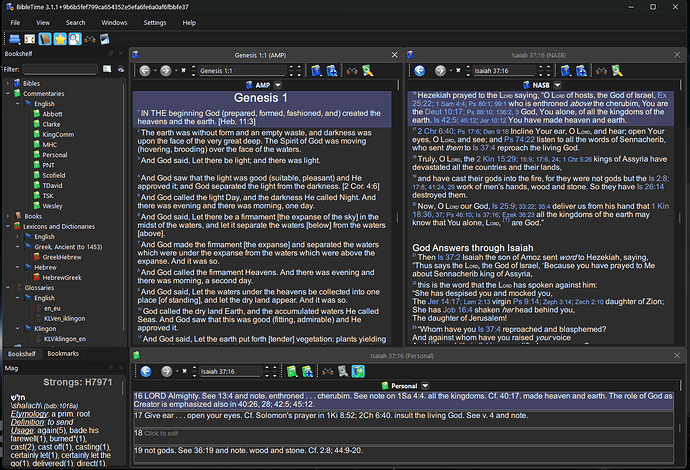Float the Bookshelf dock panel
The height and width of the screenshot is (470, 690).
[111, 54]
